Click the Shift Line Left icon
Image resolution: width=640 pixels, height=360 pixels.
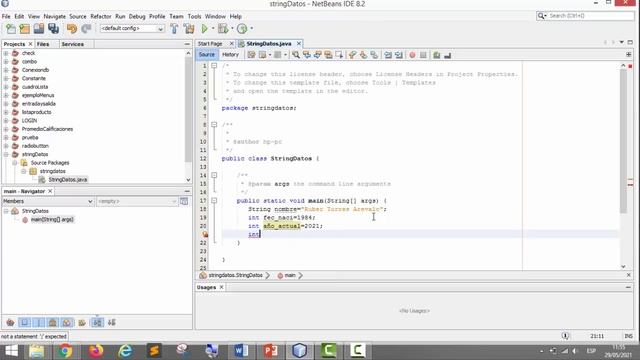pyautogui.click(x=388, y=55)
